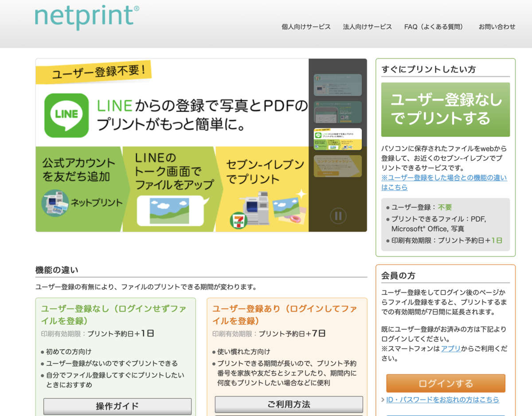Open 法人向けサービス menu
Image resolution: width=532 pixels, height=416 pixels.
(368, 27)
